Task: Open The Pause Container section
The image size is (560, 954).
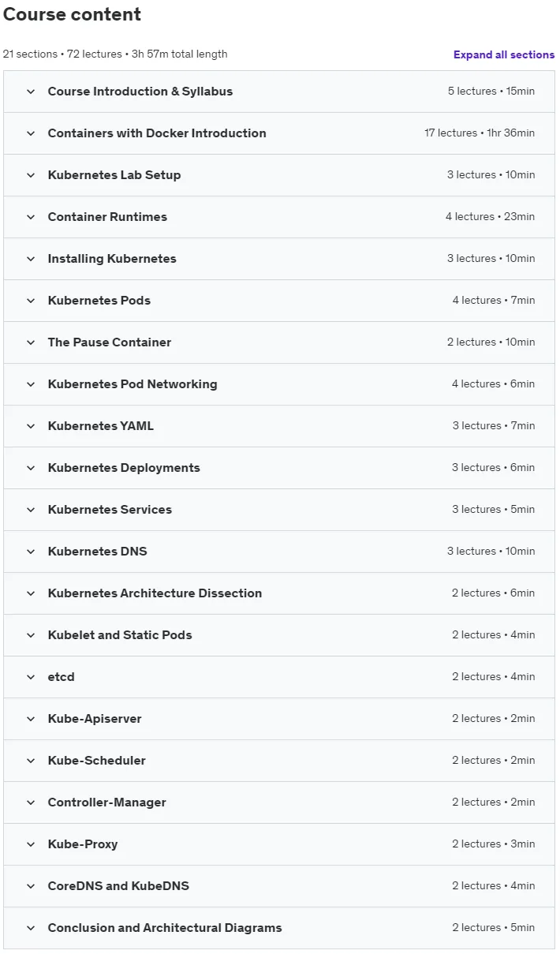Action: pos(279,342)
